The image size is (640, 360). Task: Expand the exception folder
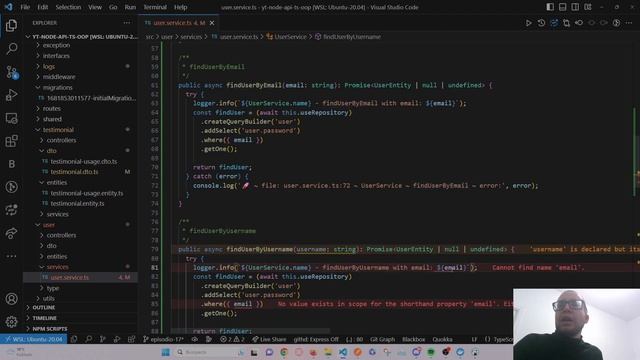click(x=56, y=45)
